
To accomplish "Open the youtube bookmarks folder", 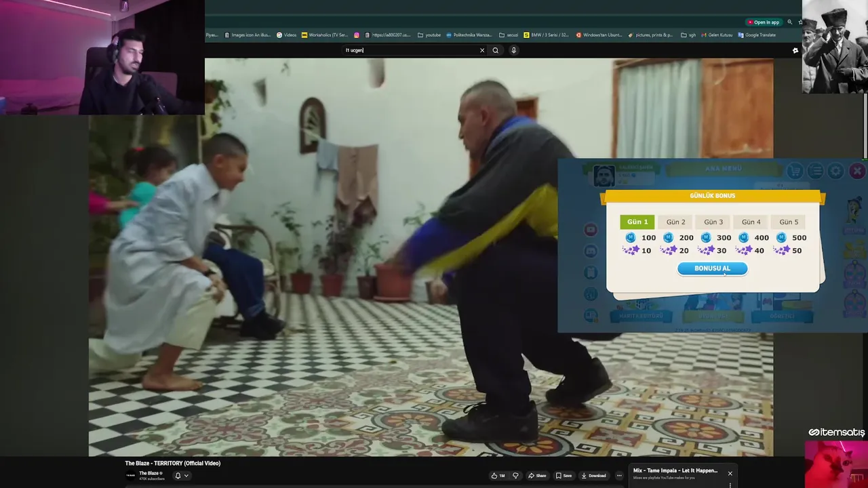I will [429, 35].
